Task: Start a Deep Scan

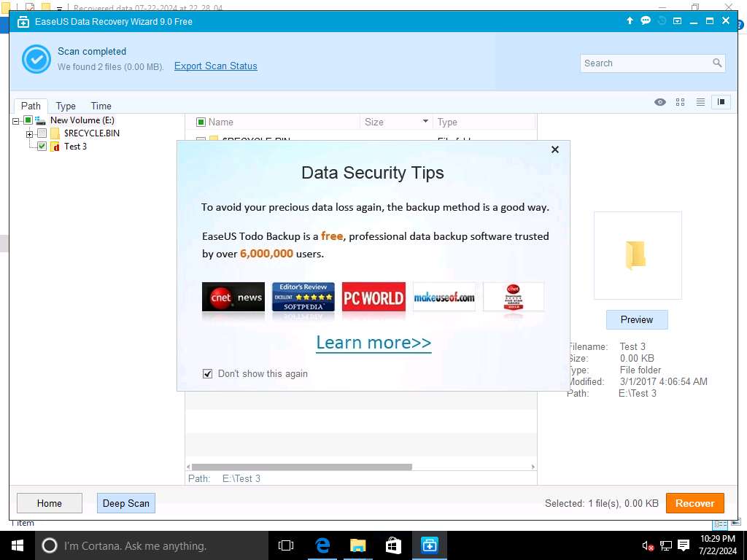Action: tap(125, 503)
